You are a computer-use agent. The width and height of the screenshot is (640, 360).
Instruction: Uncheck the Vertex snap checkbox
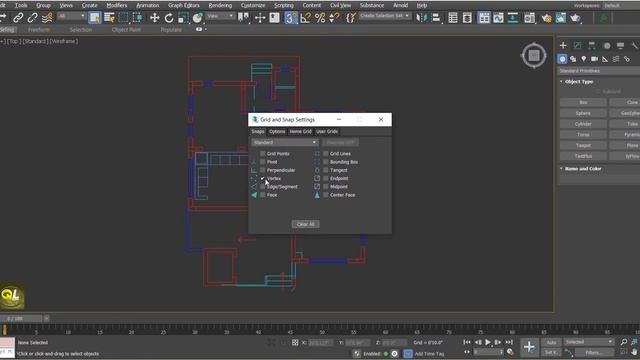pyautogui.click(x=262, y=178)
